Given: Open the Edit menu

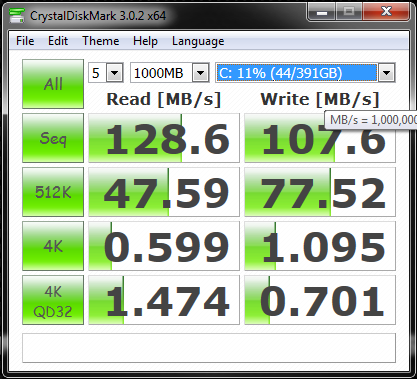Looking at the screenshot, I should [x=58, y=41].
